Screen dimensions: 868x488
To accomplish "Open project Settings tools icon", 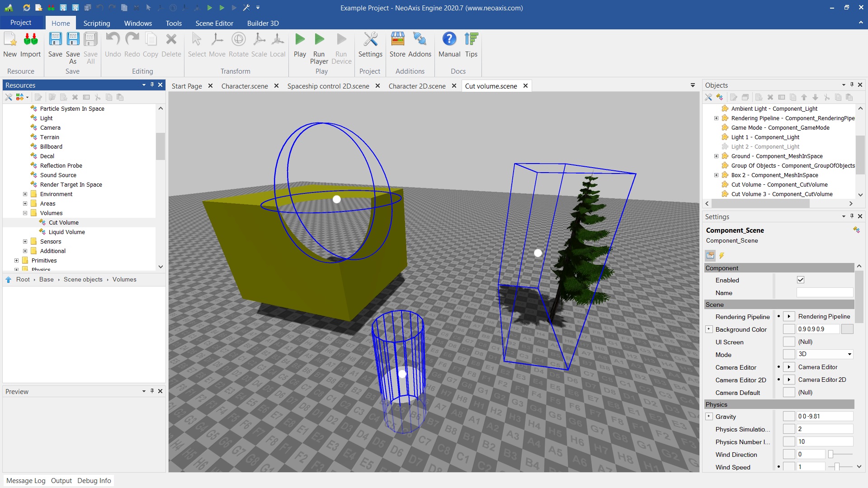I will [370, 40].
